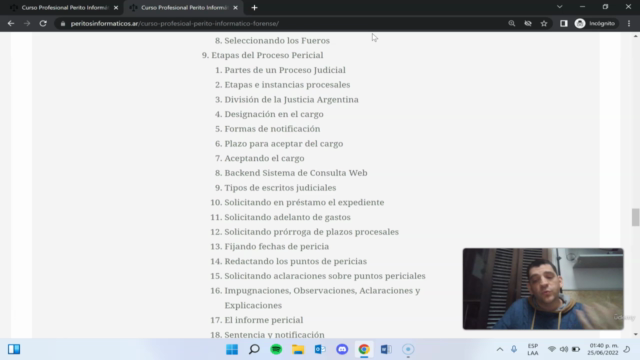Open Word from the taskbar
640x360 pixels.
pyautogui.click(x=386, y=349)
